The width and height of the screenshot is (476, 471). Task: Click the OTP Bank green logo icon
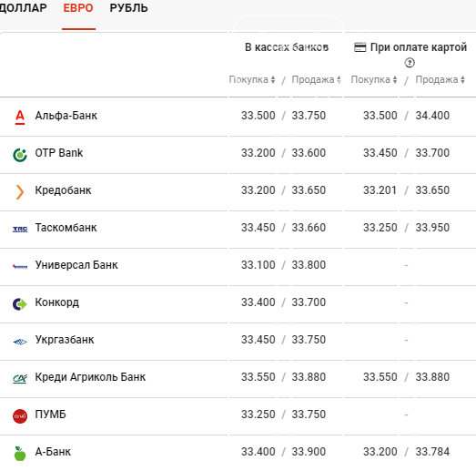click(20, 155)
